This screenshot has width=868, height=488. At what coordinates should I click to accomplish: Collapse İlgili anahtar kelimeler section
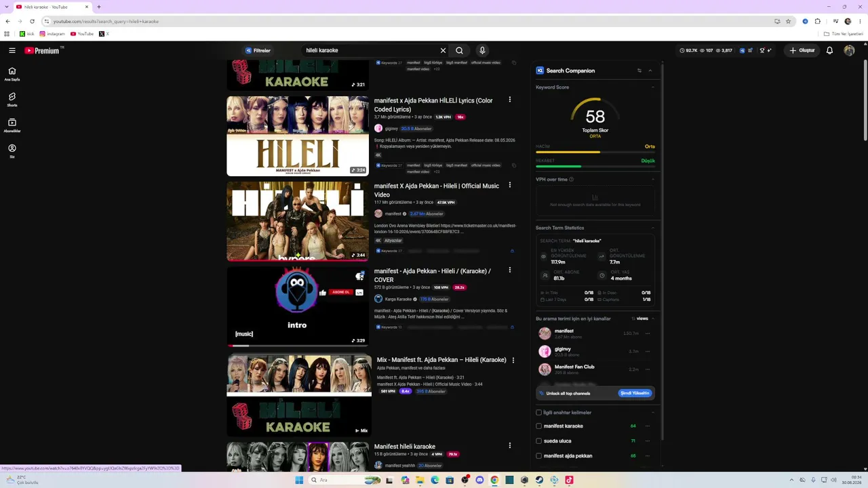[653, 412]
